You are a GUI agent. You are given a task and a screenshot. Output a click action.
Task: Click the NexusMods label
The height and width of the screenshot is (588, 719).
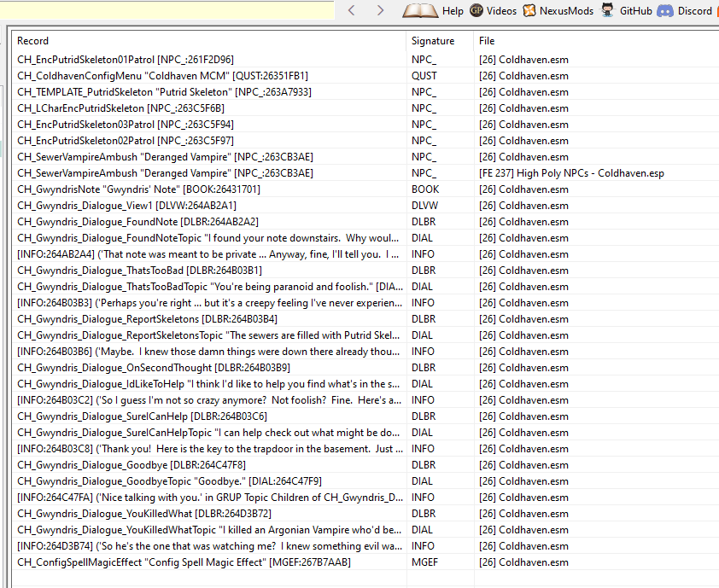pos(566,11)
